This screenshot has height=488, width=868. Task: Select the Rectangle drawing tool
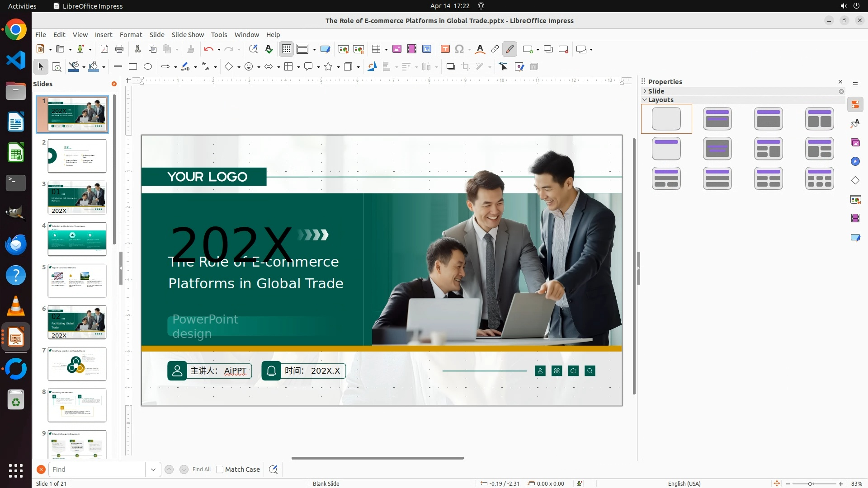pyautogui.click(x=133, y=67)
